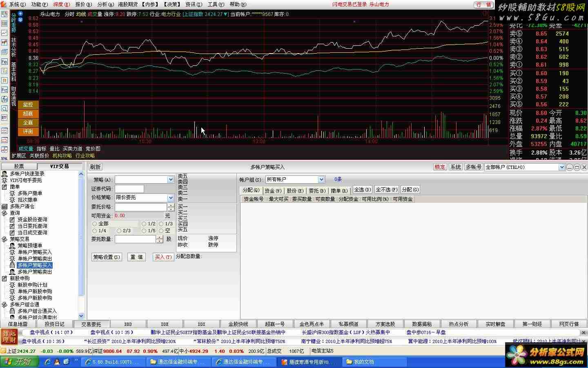588x368 pixels.
Task: Click the 行情 button at top right
Action: pyautogui.click(x=484, y=4)
